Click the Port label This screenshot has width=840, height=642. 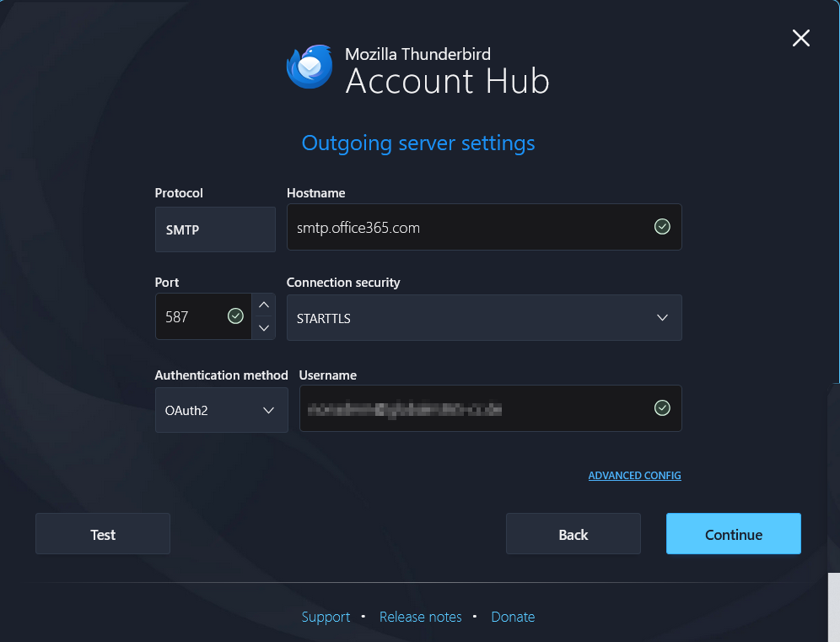(x=167, y=283)
